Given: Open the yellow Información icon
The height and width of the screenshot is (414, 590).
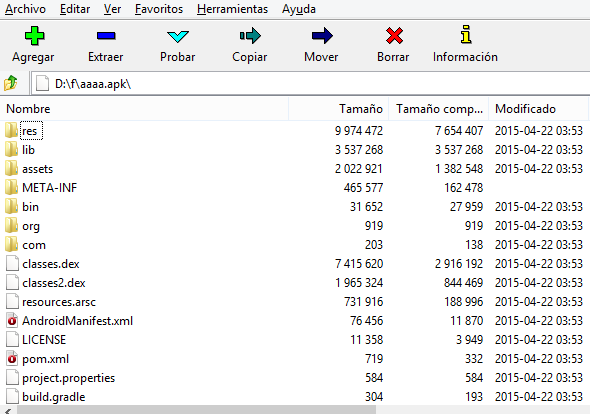Looking at the screenshot, I should point(466,35).
